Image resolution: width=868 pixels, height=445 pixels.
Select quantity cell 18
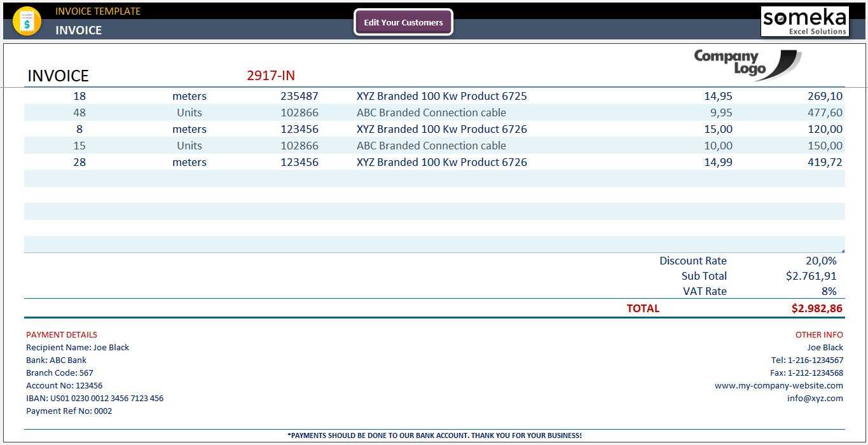(x=79, y=96)
